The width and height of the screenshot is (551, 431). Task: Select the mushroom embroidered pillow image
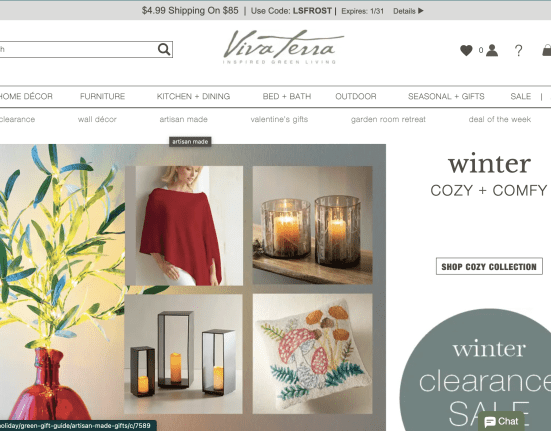(x=312, y=354)
